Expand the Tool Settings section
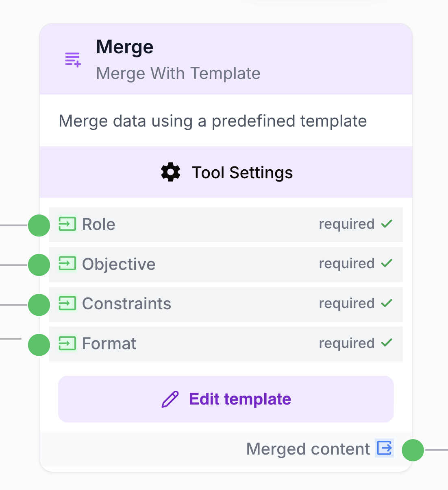This screenshot has width=448, height=490. point(226,172)
